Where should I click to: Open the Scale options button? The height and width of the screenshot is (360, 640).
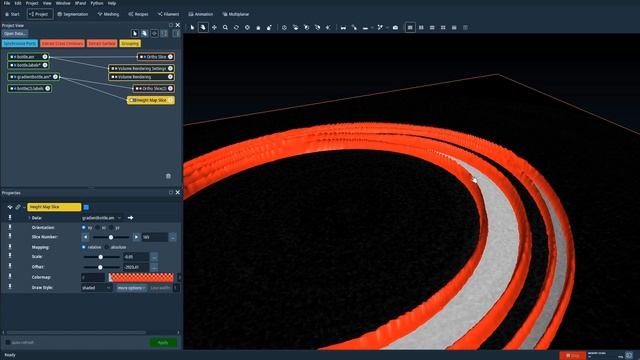click(154, 257)
